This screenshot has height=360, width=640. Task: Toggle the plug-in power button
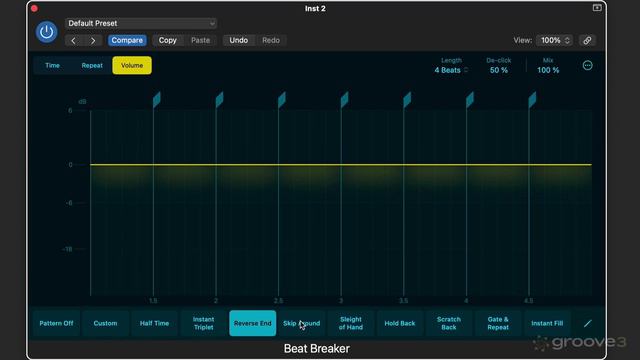click(x=47, y=32)
